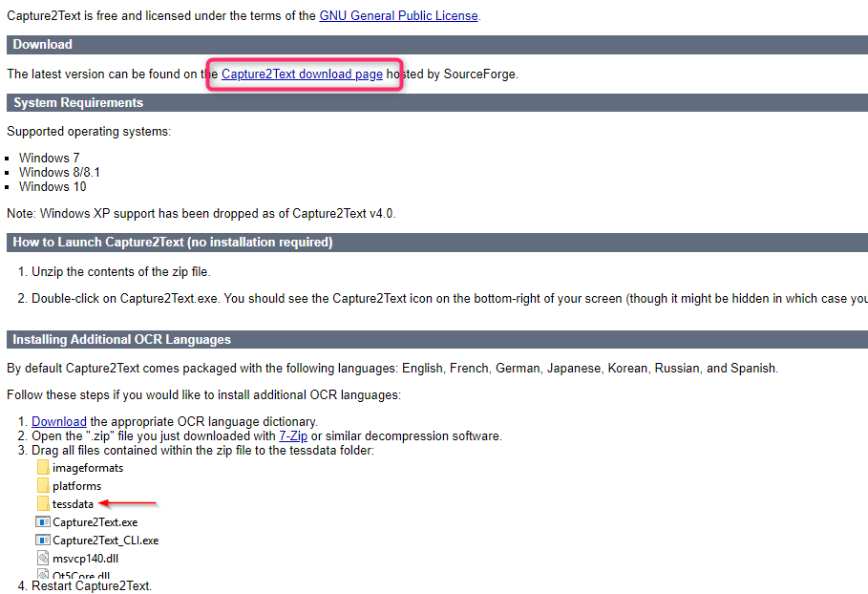Click the How to Launch Capture2Text header
The width and height of the screenshot is (868, 594).
[x=173, y=243]
